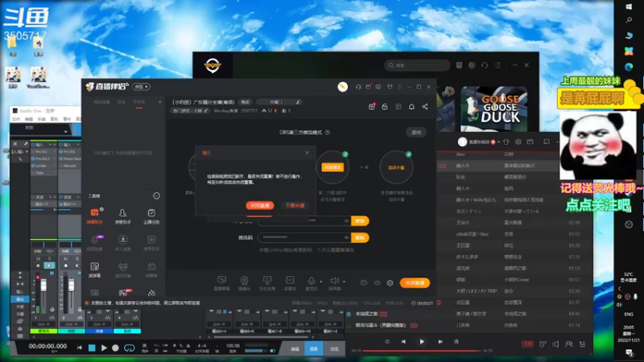Viewport: 644px width, 362px height.
Task: Open the skin shirt icon in the companion title bar
Action: point(390,87)
